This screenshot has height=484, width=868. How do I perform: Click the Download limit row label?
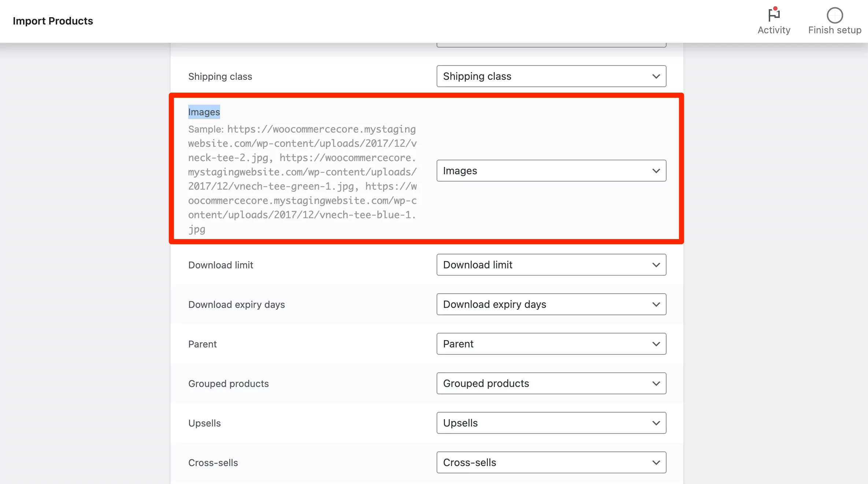(x=220, y=265)
